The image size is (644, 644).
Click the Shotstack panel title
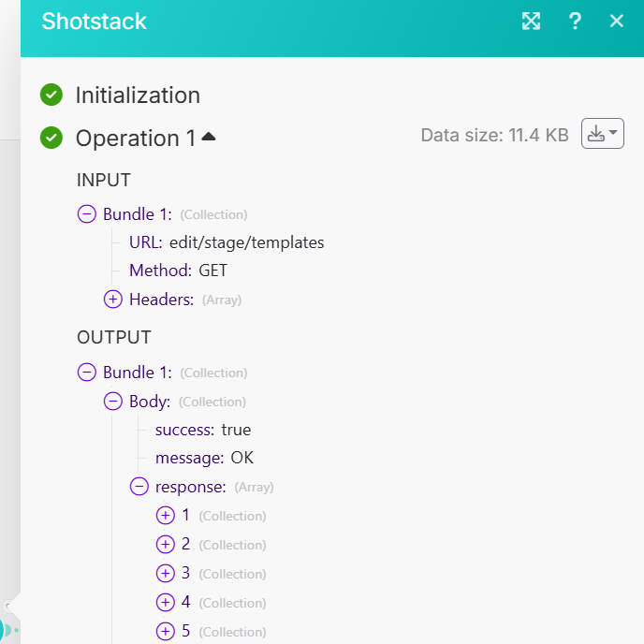[94, 22]
